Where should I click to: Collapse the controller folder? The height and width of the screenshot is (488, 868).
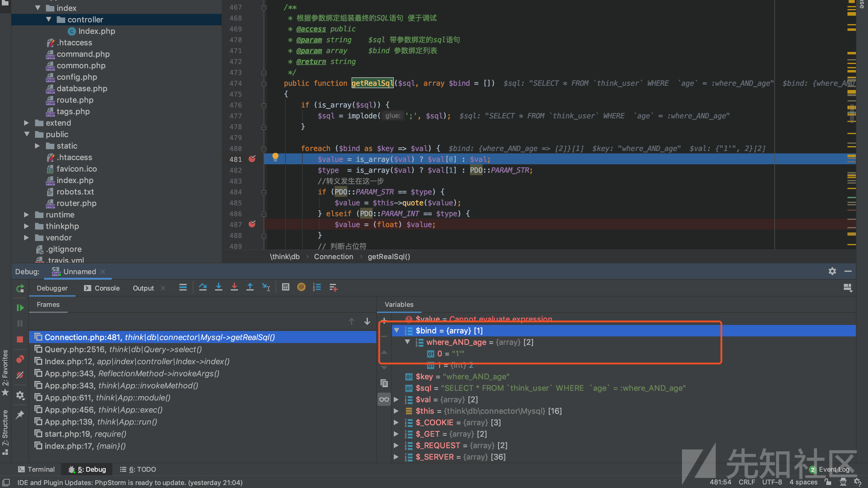49,19
